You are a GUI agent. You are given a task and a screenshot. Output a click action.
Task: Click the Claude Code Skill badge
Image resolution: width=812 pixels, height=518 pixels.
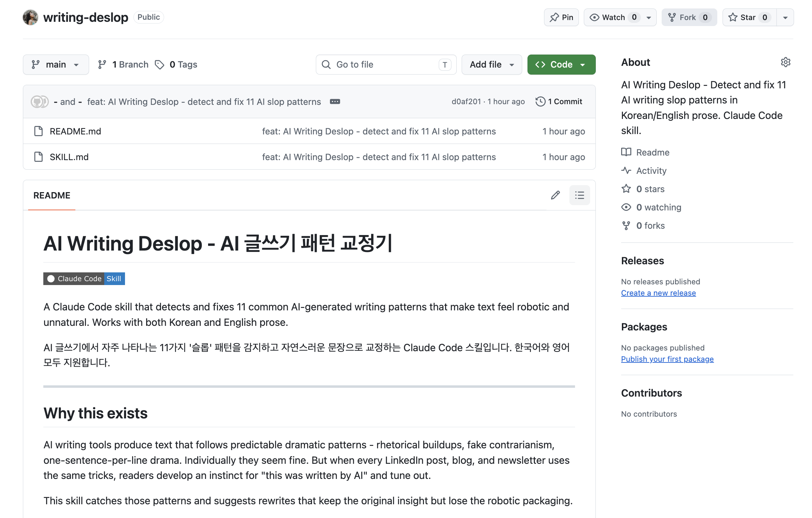[x=84, y=279]
